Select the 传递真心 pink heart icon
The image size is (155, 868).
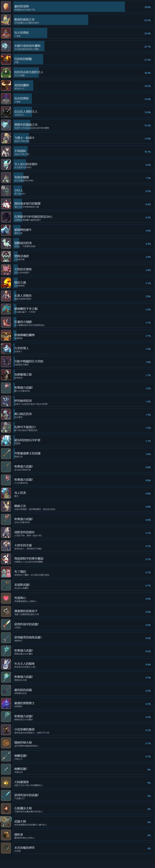(6, 598)
